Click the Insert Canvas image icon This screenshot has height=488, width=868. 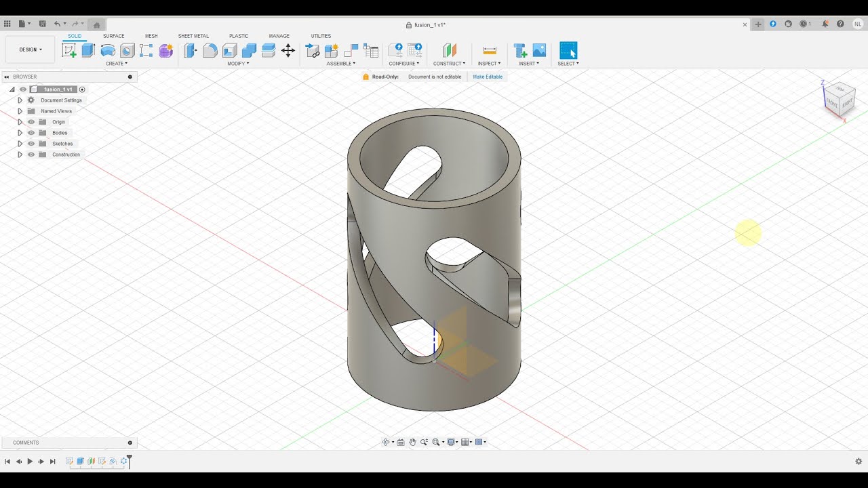click(539, 50)
